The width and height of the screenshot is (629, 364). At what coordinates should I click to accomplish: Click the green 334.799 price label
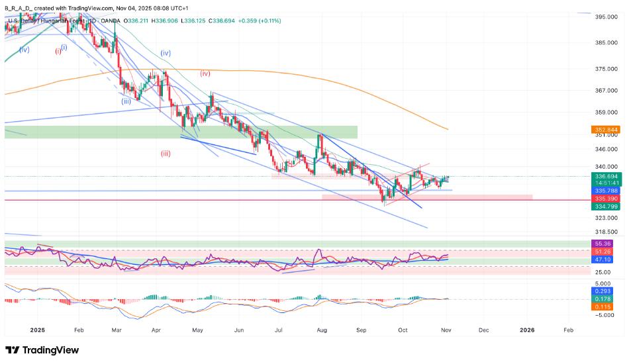(606, 206)
